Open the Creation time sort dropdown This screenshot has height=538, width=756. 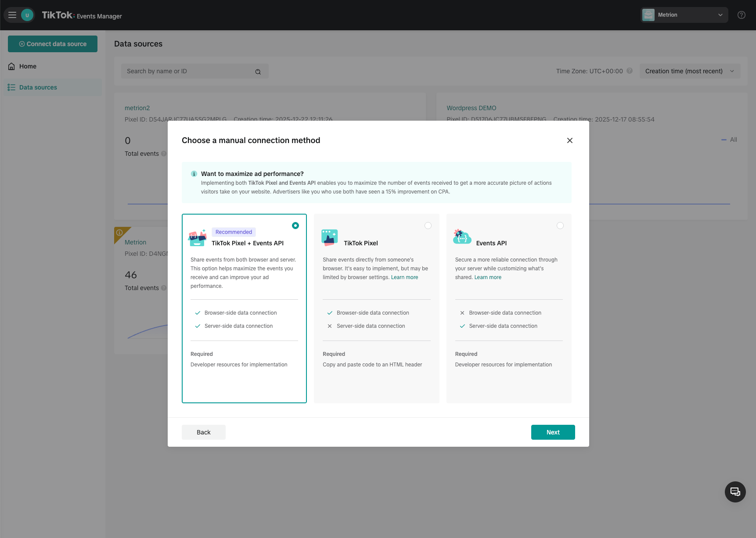pos(690,71)
